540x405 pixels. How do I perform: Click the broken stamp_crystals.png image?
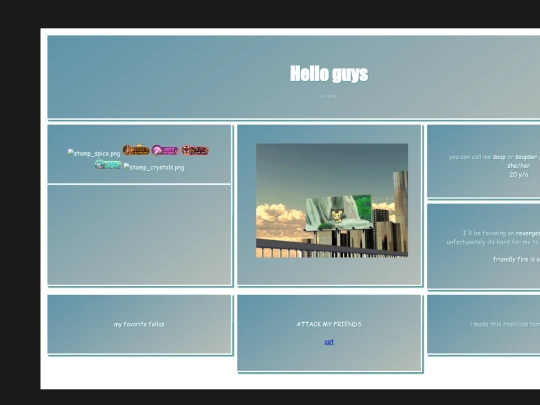154,167
